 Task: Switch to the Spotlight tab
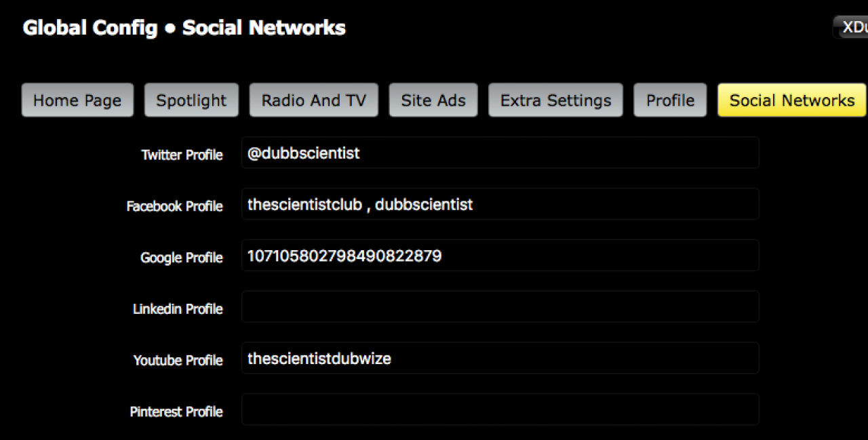[x=191, y=100]
